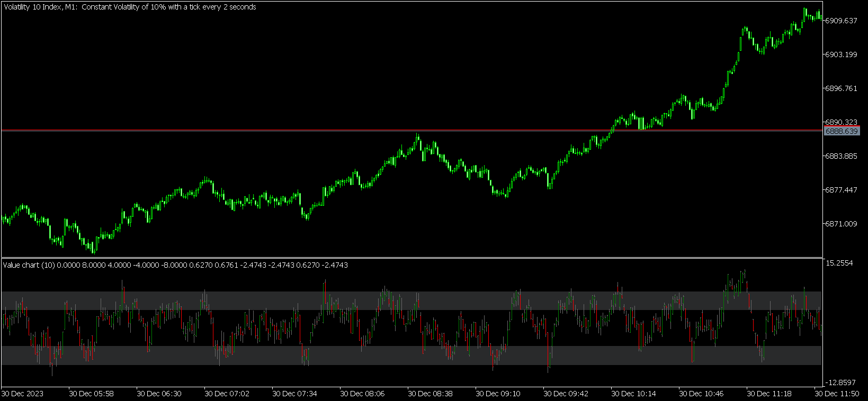Click the lower gray oversold band in indicator

(x=411, y=356)
